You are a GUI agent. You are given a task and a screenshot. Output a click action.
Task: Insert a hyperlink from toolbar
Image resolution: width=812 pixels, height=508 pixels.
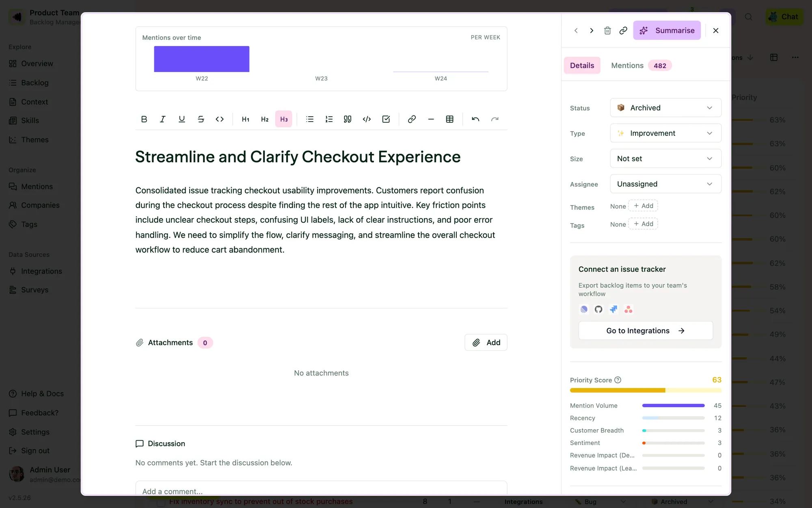(412, 119)
